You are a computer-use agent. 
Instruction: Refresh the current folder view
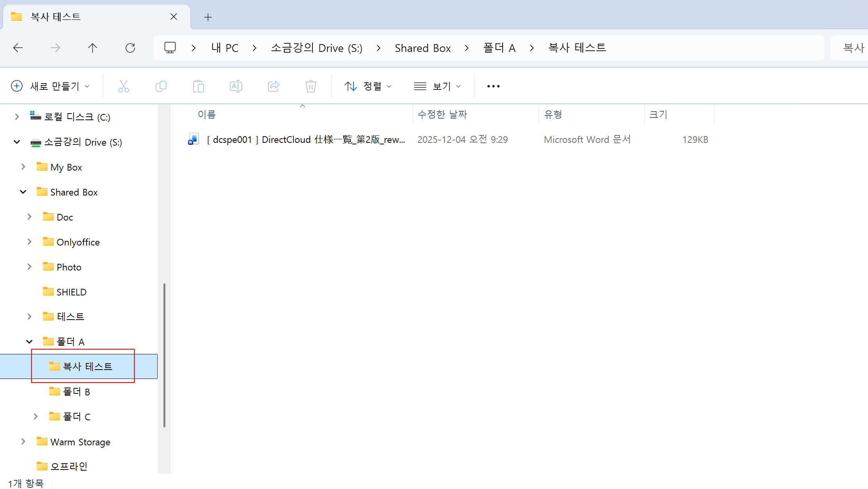(x=130, y=48)
